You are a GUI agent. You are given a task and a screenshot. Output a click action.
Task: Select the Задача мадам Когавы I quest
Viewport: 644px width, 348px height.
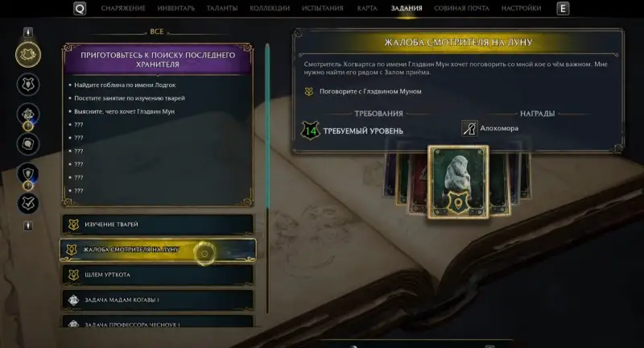(x=158, y=300)
